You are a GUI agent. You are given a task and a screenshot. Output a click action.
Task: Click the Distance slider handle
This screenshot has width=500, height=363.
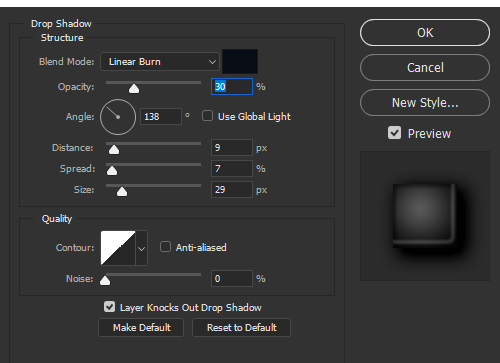coord(114,150)
